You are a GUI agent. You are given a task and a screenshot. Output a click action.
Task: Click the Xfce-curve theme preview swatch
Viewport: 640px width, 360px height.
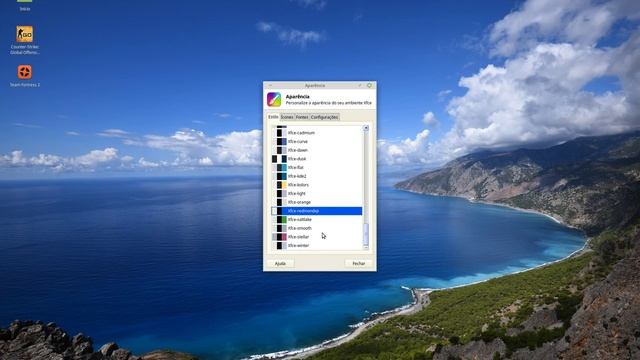pyautogui.click(x=279, y=141)
